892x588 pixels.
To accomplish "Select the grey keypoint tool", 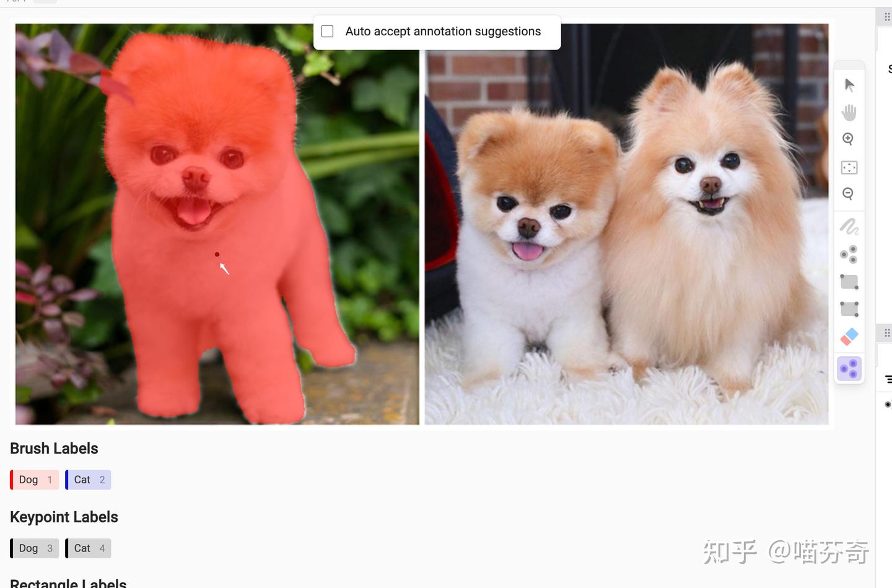I will tap(849, 254).
